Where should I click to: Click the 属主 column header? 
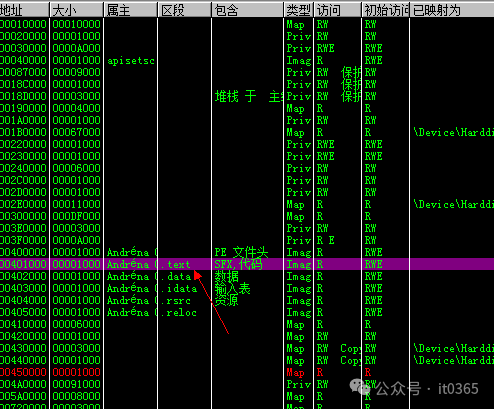click(x=131, y=10)
